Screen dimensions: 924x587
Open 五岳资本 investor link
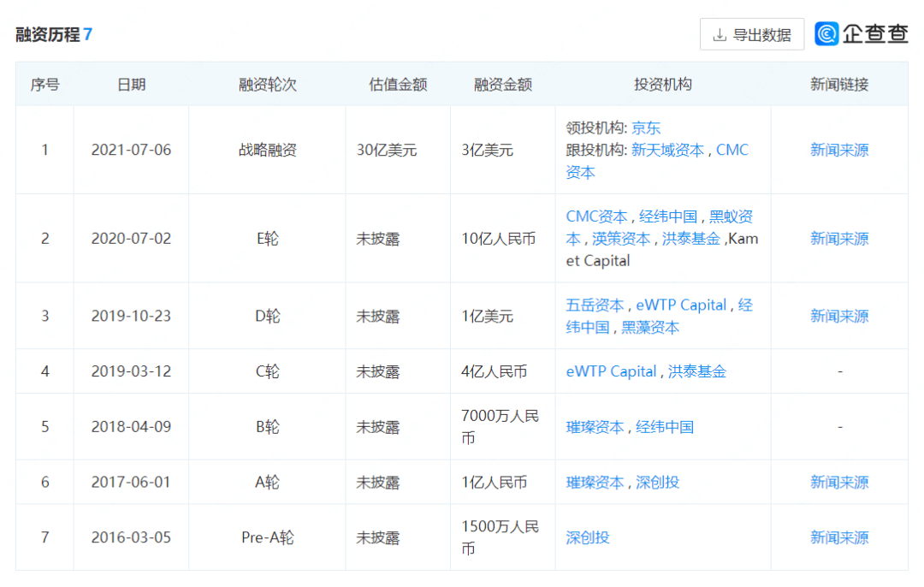(x=595, y=305)
